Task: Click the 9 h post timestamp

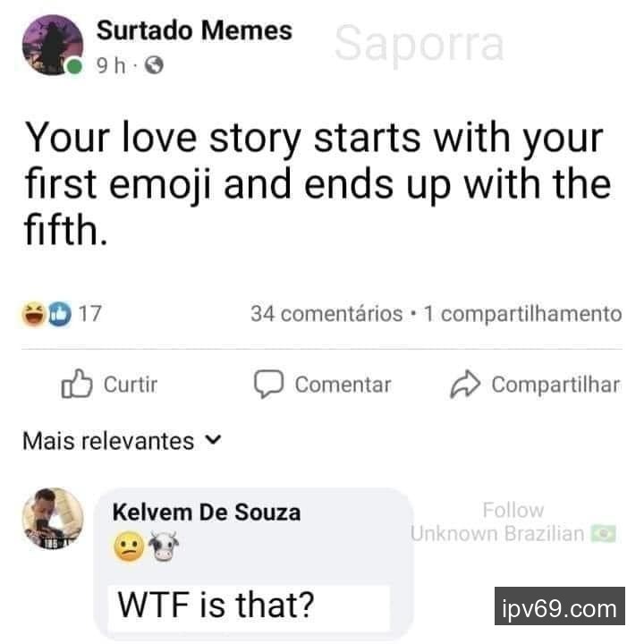Action: click(112, 65)
